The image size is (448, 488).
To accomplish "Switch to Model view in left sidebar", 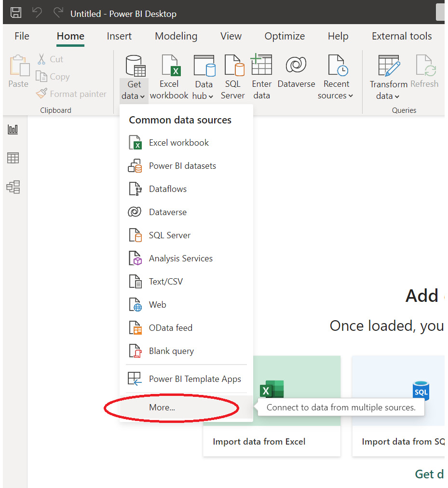I will click(x=13, y=187).
